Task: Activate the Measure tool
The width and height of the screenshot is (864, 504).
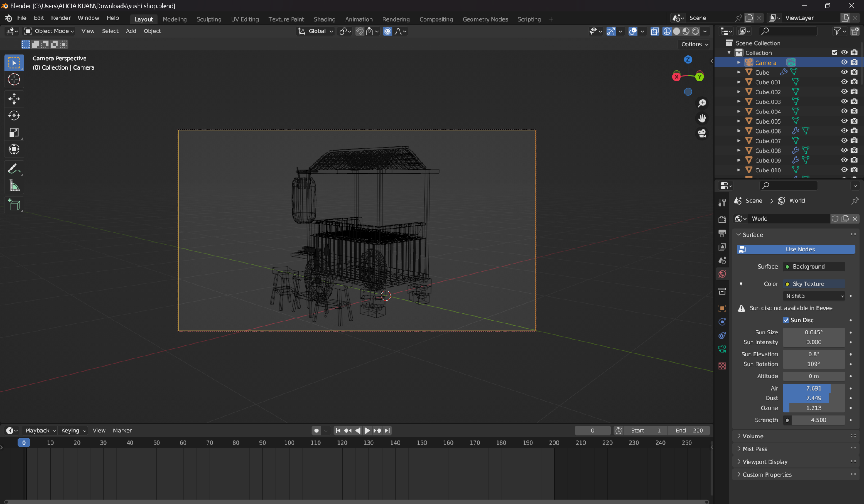Action: (14, 186)
